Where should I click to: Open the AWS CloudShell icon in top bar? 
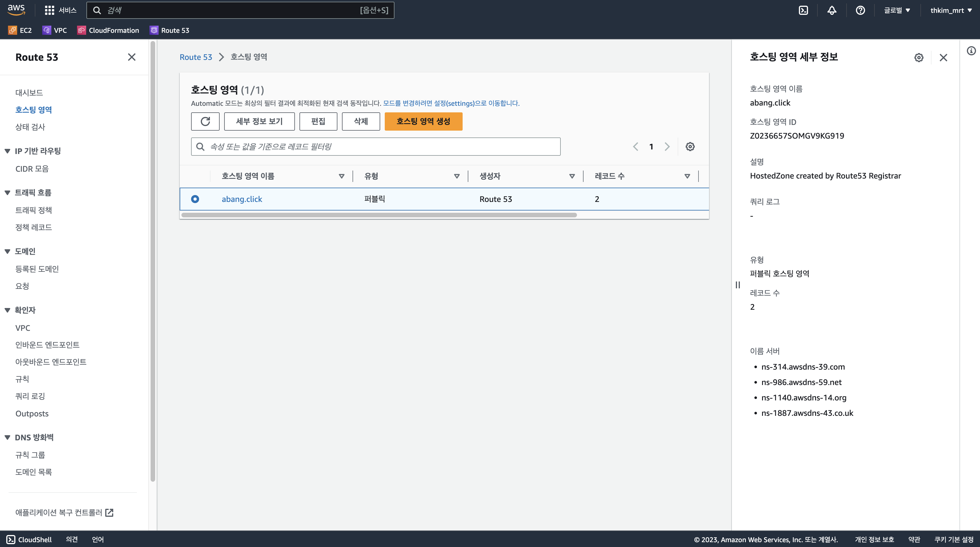pyautogui.click(x=803, y=10)
